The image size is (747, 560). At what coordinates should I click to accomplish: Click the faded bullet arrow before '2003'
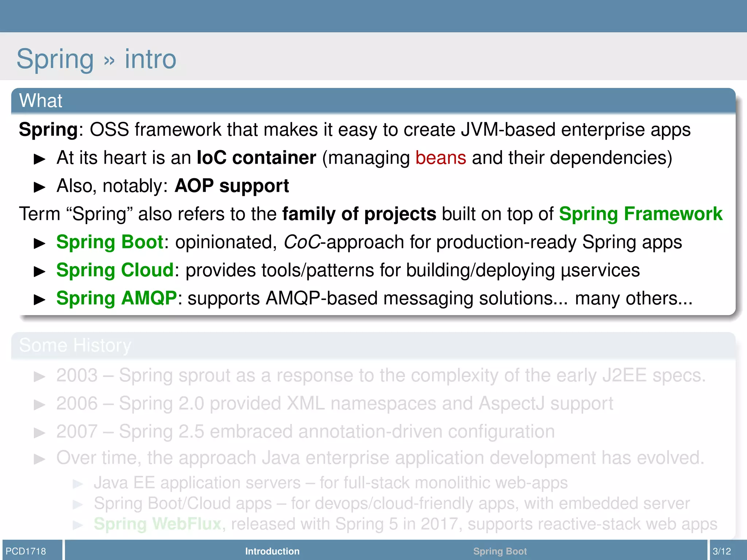point(39,377)
